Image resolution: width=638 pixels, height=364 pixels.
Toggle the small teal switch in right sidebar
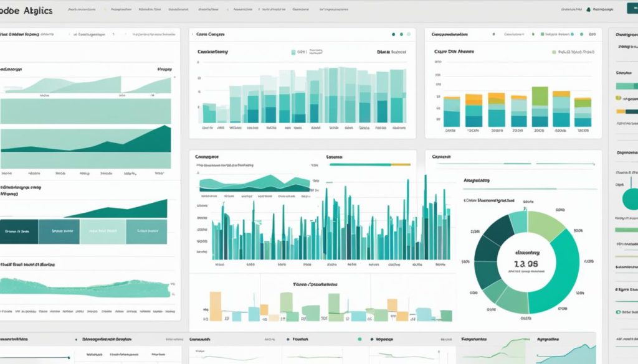click(619, 312)
